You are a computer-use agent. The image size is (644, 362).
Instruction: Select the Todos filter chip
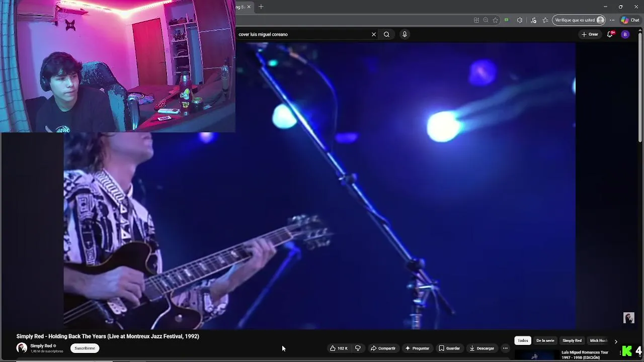coord(523,340)
